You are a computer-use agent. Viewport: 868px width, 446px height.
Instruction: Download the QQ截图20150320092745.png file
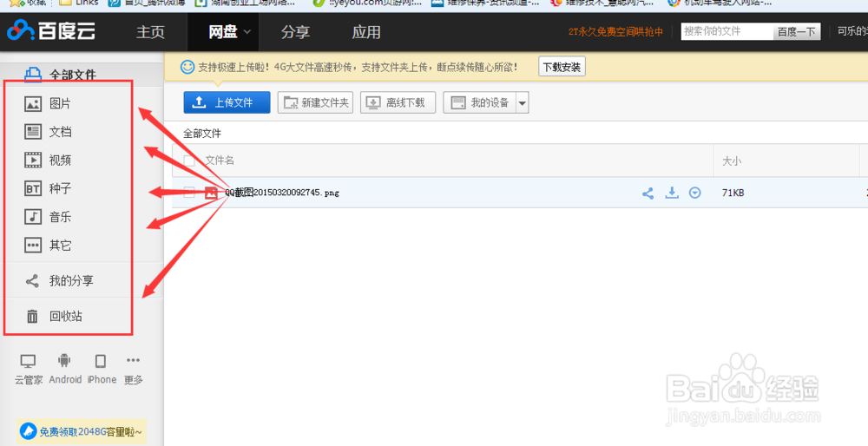(672, 193)
